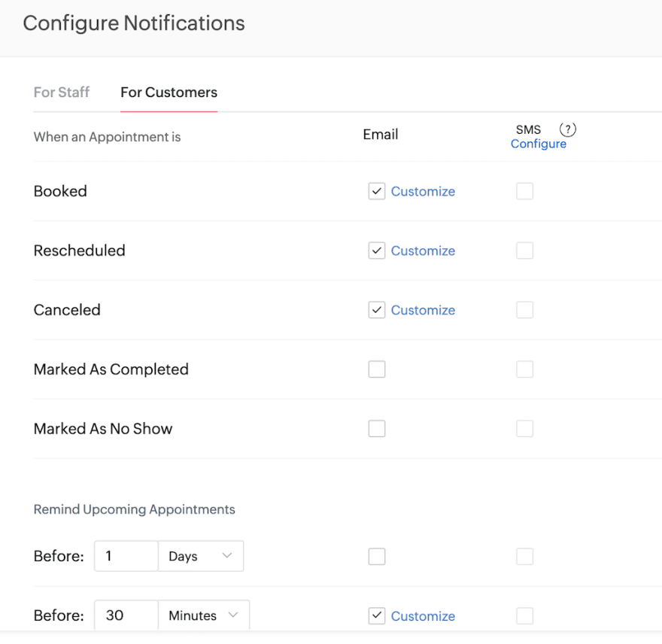This screenshot has height=644, width=662.
Task: Click Customize for Canceled email
Action: tap(423, 310)
